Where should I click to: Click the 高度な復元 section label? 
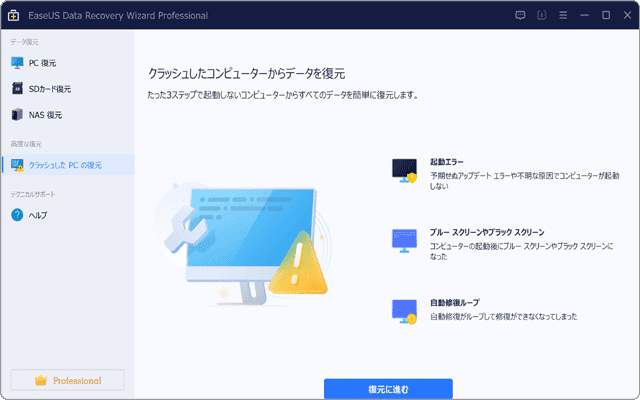(x=26, y=144)
